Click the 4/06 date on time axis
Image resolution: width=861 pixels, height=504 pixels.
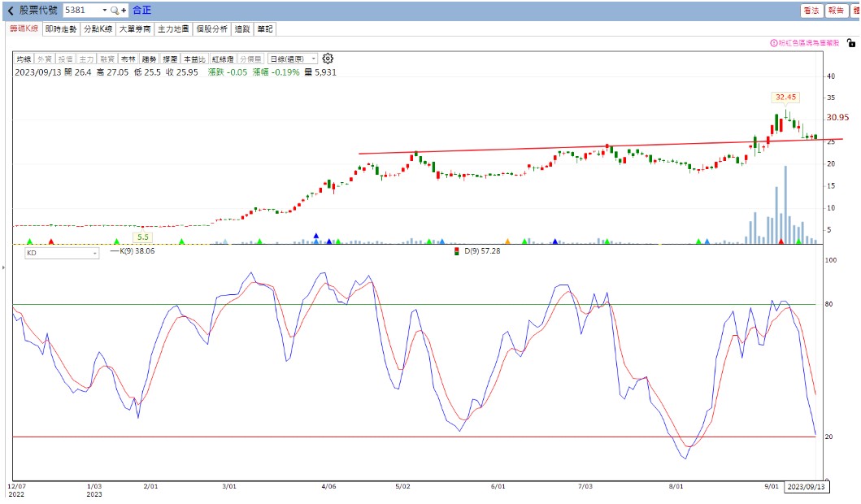pyautogui.click(x=328, y=486)
